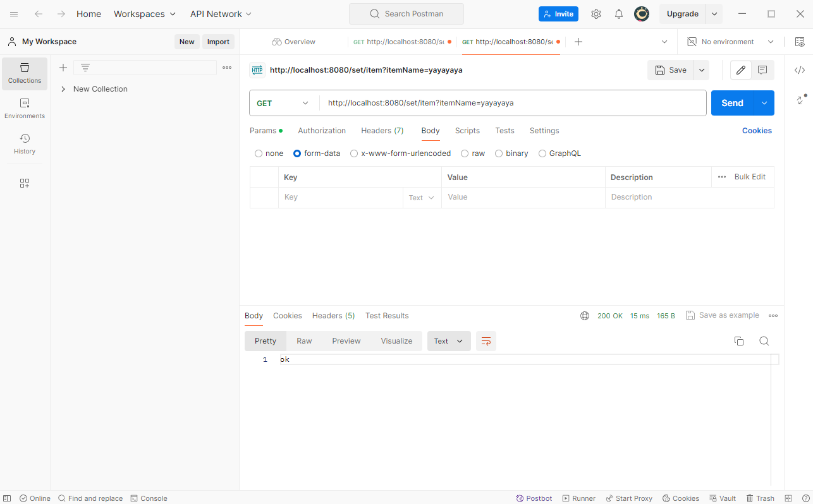Open the GET method dropdown

pyautogui.click(x=284, y=103)
